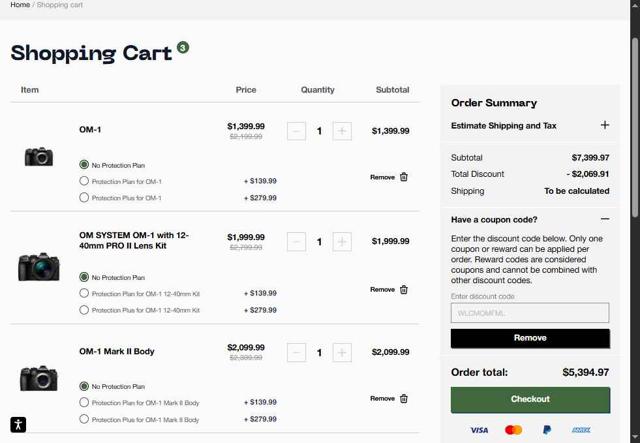Click the trash icon for the 12-40mm Lens Kit
This screenshot has width=640, height=443.
click(404, 289)
